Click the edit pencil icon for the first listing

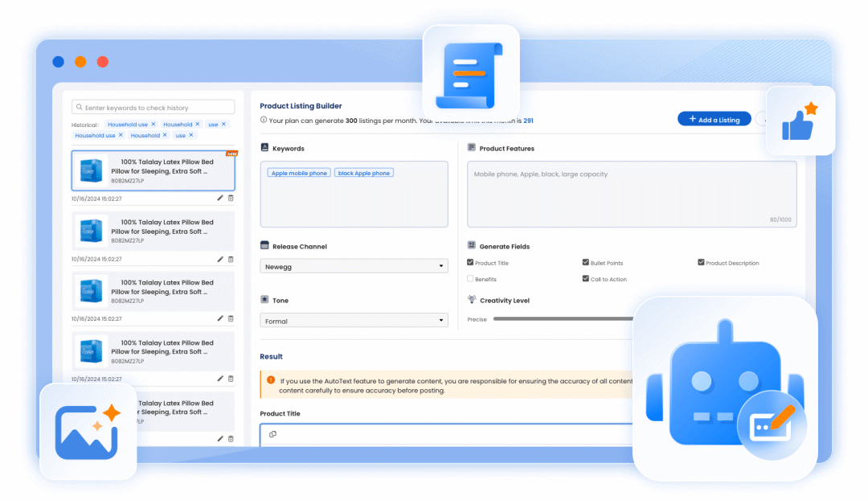220,198
